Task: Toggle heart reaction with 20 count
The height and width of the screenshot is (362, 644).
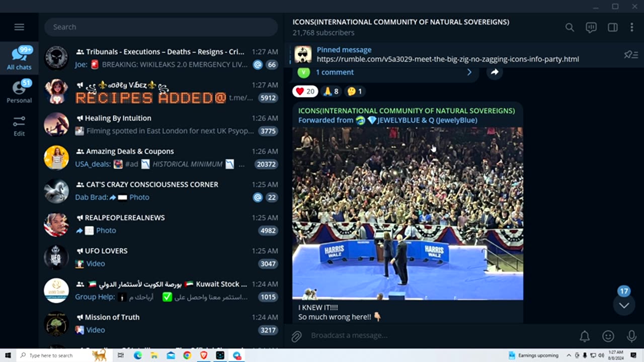Action: (305, 92)
